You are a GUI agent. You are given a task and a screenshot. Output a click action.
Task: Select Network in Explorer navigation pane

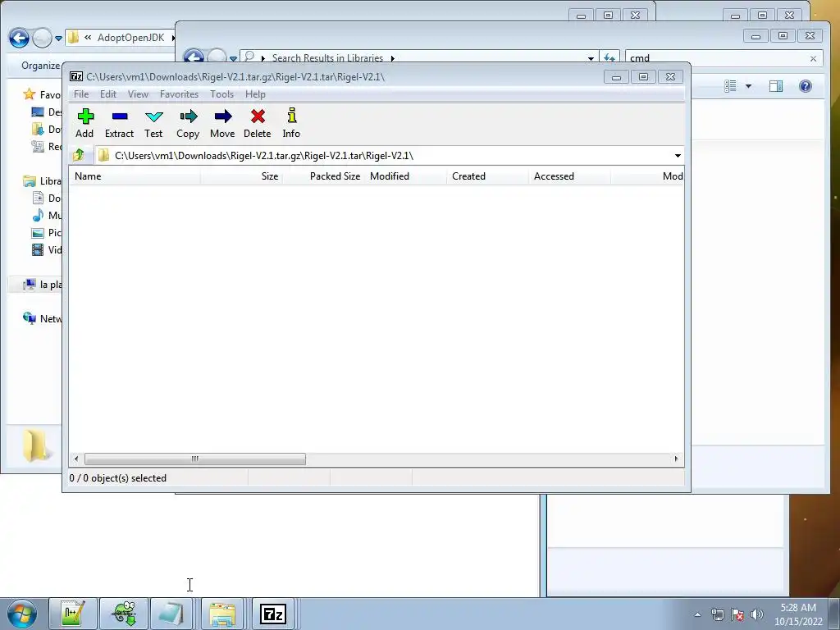pos(43,319)
